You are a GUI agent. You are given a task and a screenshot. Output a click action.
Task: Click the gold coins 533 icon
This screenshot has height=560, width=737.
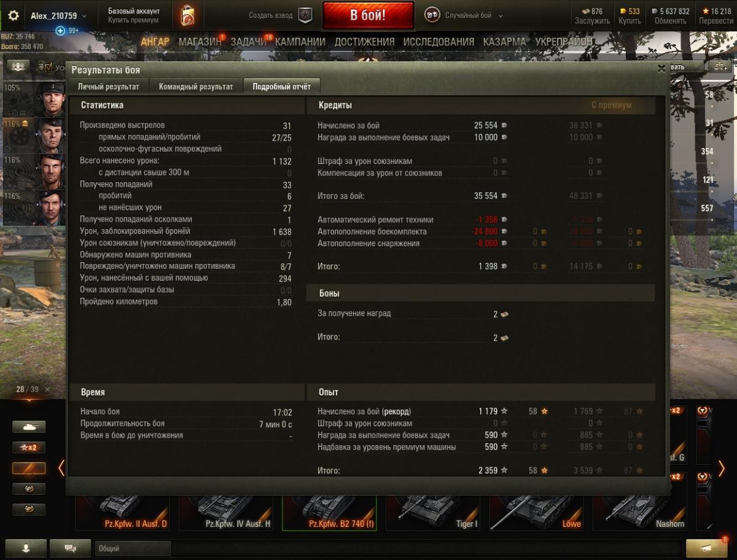(x=623, y=11)
